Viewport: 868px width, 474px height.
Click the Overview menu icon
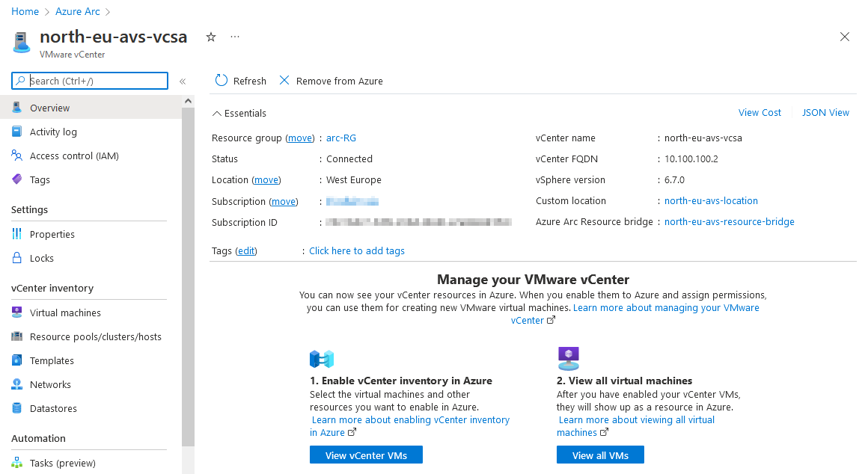17,108
